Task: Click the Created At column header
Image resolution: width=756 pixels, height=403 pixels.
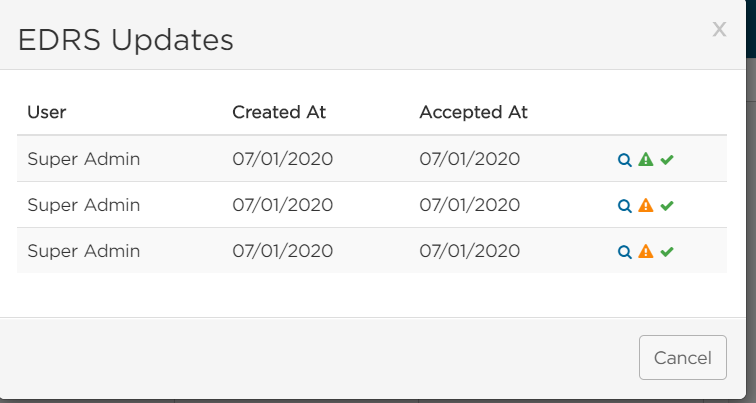Action: 279,112
